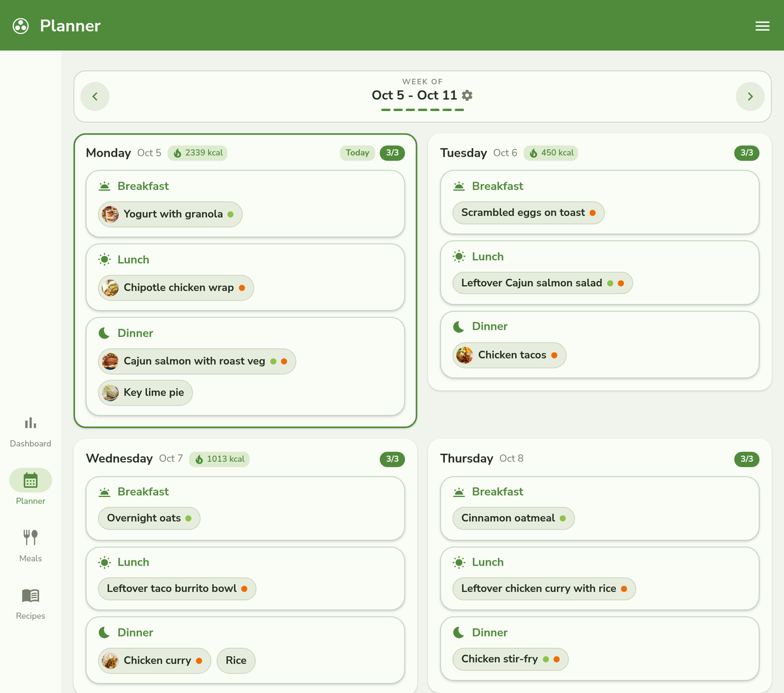Image resolution: width=784 pixels, height=693 pixels.
Task: Click flame icon in Monday's kcal badge
Action: pos(177,153)
